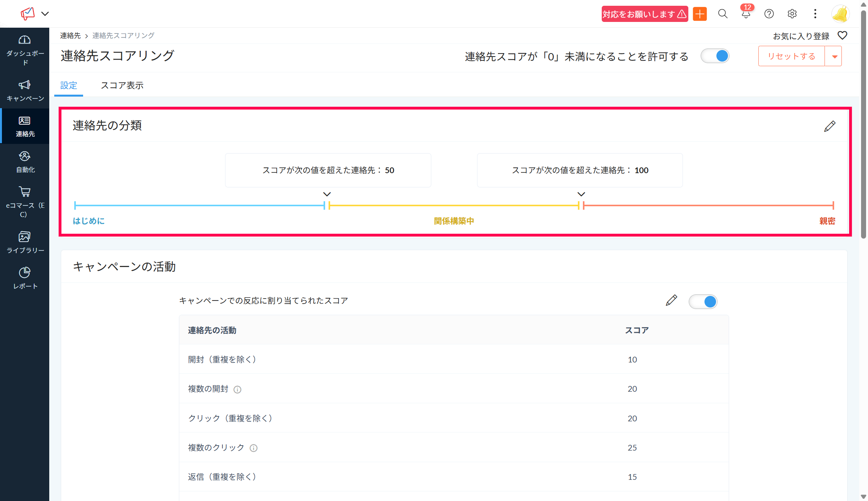Image resolution: width=868 pixels, height=501 pixels.
Task: Expand app switcher chevron by logo
Action: pyautogui.click(x=45, y=14)
